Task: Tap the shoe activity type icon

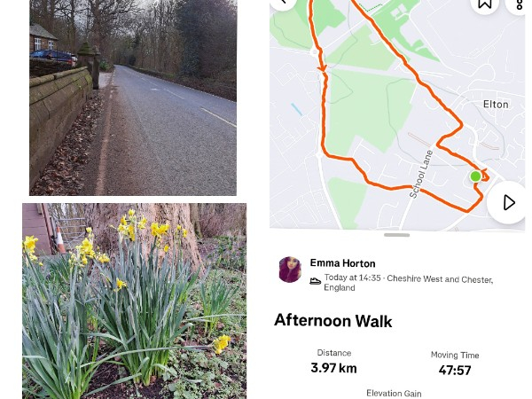Action: pyautogui.click(x=315, y=281)
